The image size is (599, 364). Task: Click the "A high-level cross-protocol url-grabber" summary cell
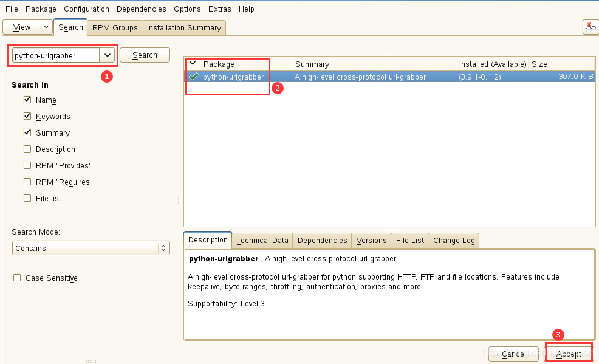click(360, 77)
